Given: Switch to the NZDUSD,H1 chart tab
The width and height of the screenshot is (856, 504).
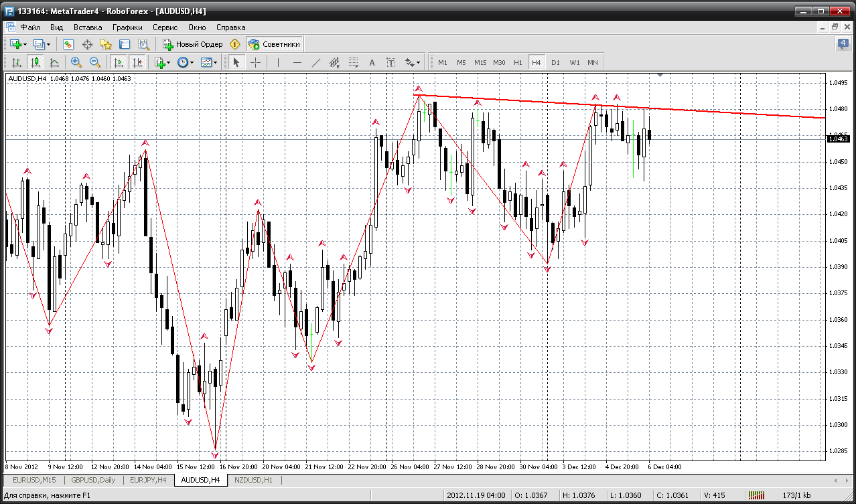Looking at the screenshot, I should pyautogui.click(x=254, y=480).
